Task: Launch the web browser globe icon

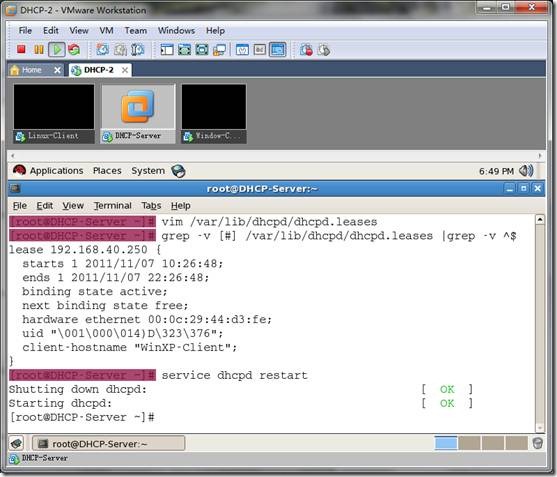Action: [178, 171]
